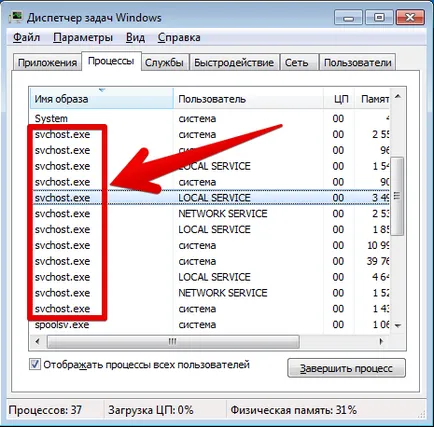Click the Процессов: 37 status entry
This screenshot has width=434, height=427.
(45, 410)
